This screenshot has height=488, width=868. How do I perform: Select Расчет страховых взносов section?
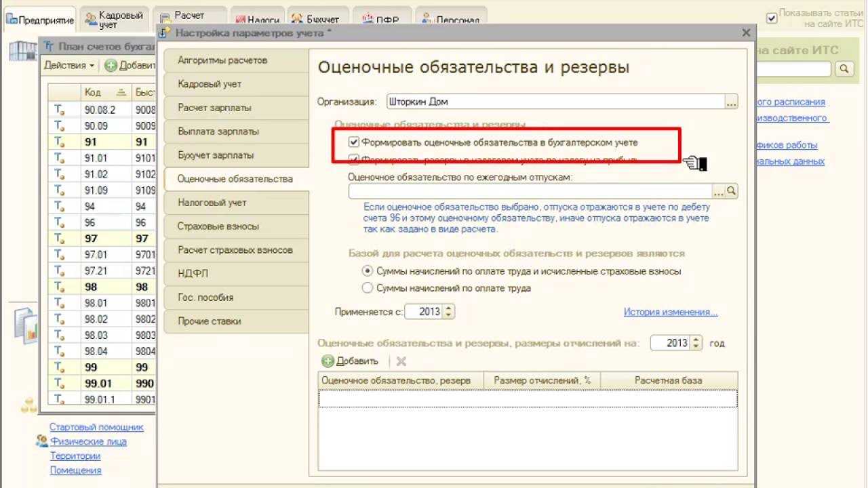point(236,250)
